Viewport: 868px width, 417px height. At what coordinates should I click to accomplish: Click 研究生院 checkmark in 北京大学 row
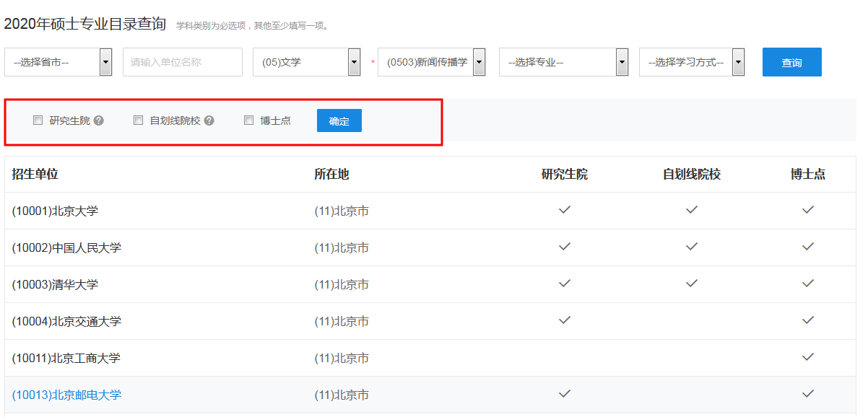click(x=565, y=209)
